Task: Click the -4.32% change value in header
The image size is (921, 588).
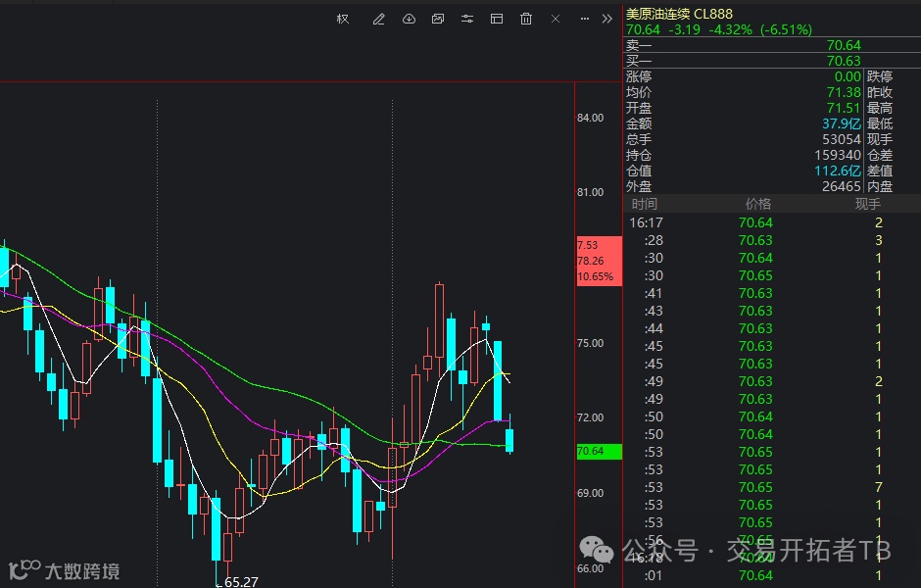Action: (x=731, y=29)
